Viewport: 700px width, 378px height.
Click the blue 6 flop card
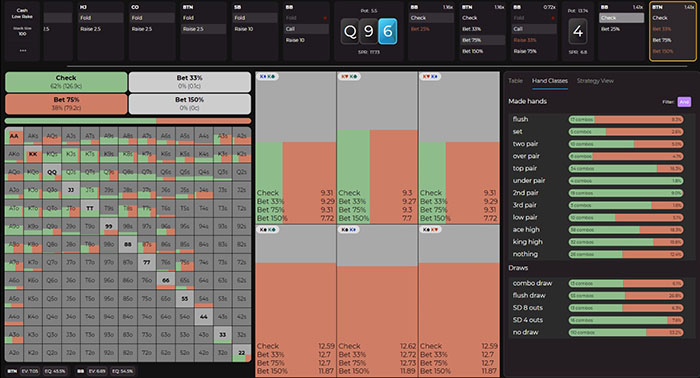click(x=388, y=31)
